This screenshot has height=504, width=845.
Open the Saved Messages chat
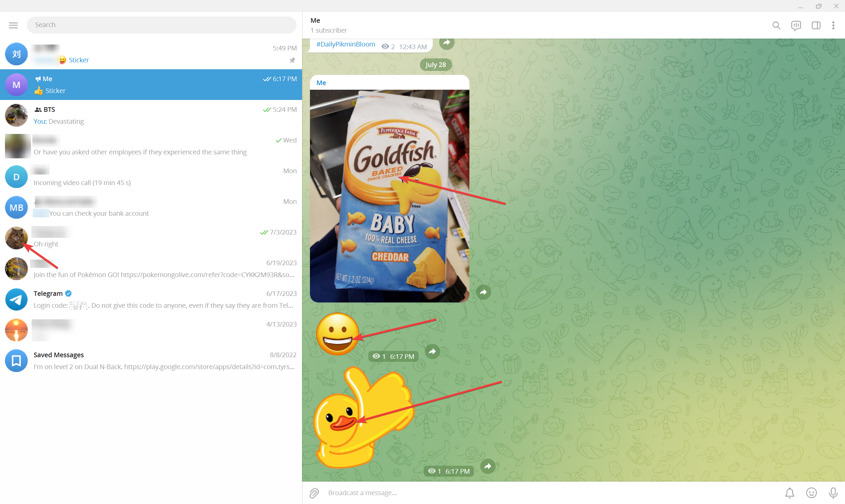(x=150, y=360)
